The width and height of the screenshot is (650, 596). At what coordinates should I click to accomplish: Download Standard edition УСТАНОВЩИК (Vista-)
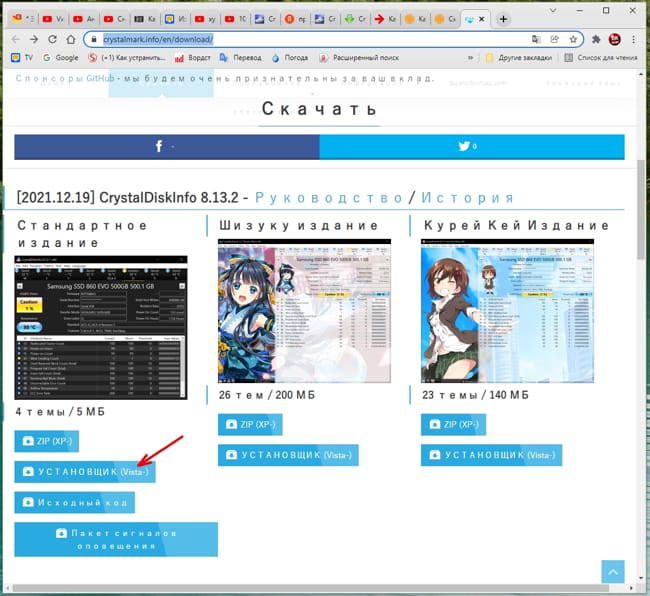85,472
